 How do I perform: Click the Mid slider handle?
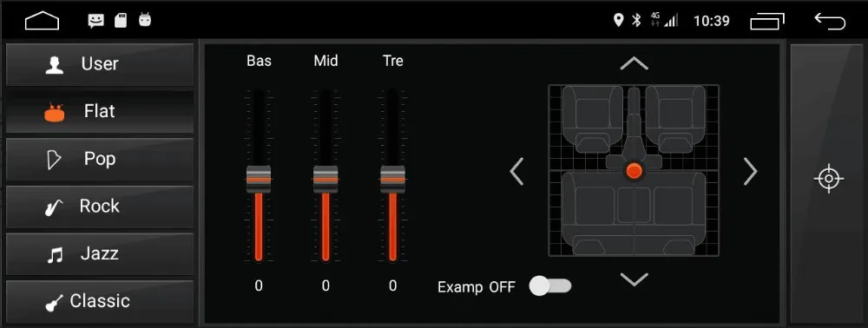[x=325, y=180]
